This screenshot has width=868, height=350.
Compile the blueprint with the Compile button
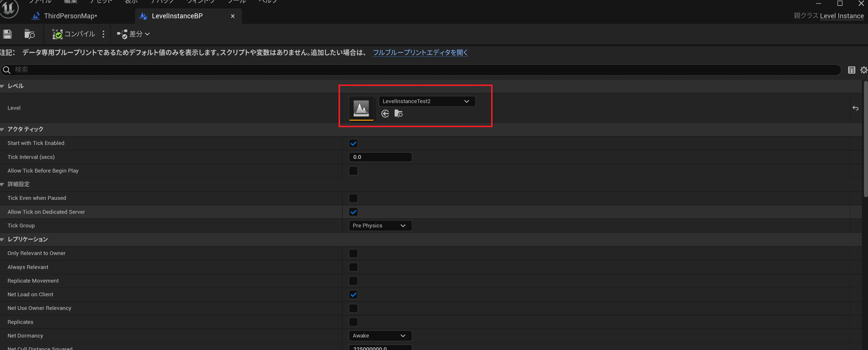pyautogui.click(x=74, y=34)
